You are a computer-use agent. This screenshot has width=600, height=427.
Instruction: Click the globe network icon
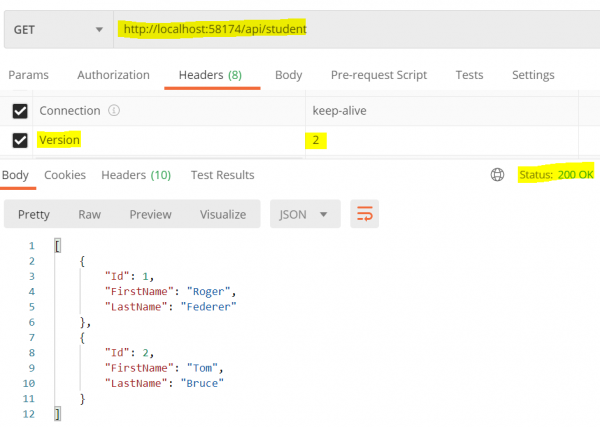(497, 175)
